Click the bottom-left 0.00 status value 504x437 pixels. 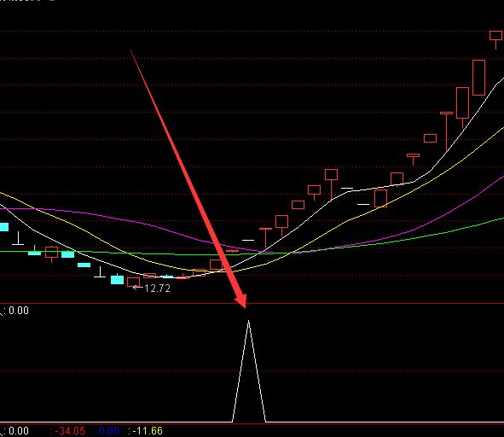point(19,430)
